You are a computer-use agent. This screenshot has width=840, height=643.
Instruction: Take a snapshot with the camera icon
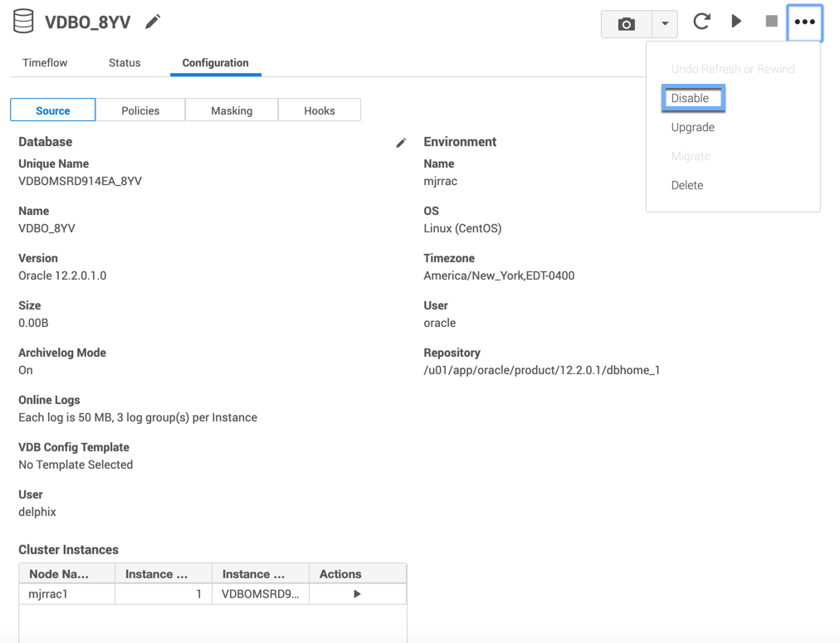[x=627, y=24]
